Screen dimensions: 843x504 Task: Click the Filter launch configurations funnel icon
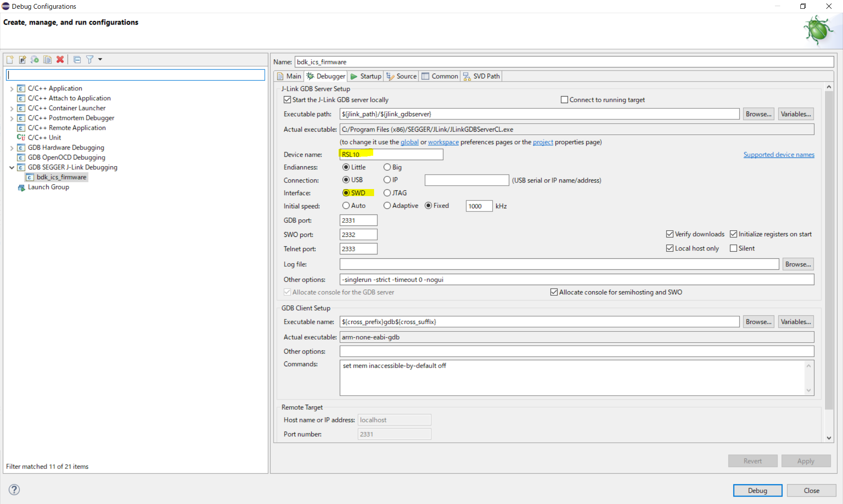[90, 60]
